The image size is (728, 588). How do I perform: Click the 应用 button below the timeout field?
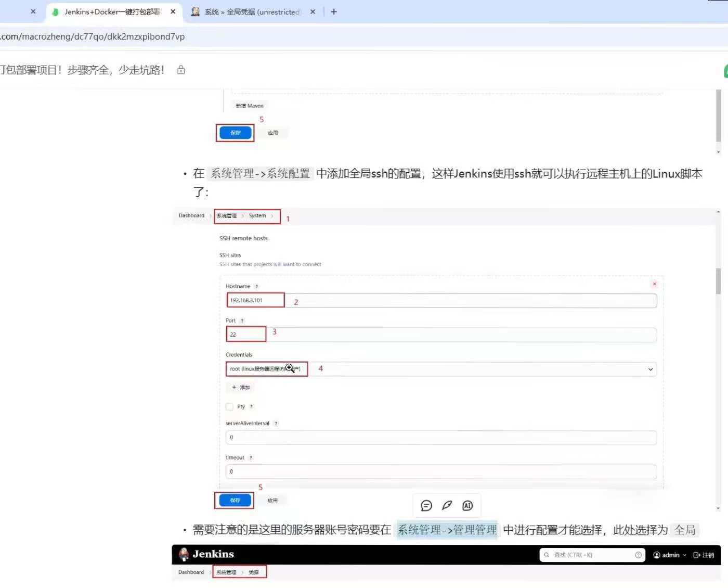[272, 501]
